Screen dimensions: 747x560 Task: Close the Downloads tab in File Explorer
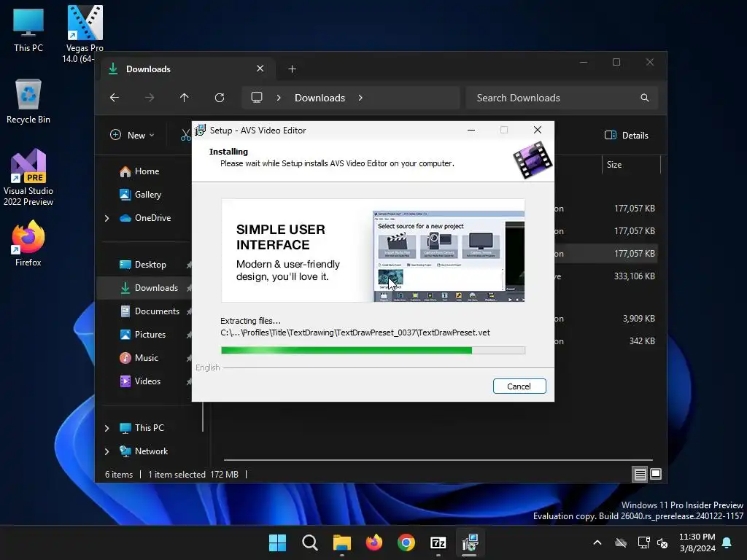click(x=260, y=69)
